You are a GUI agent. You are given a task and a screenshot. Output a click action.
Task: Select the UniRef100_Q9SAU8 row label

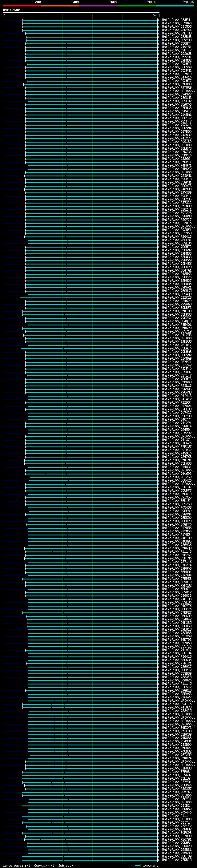click(177, 54)
